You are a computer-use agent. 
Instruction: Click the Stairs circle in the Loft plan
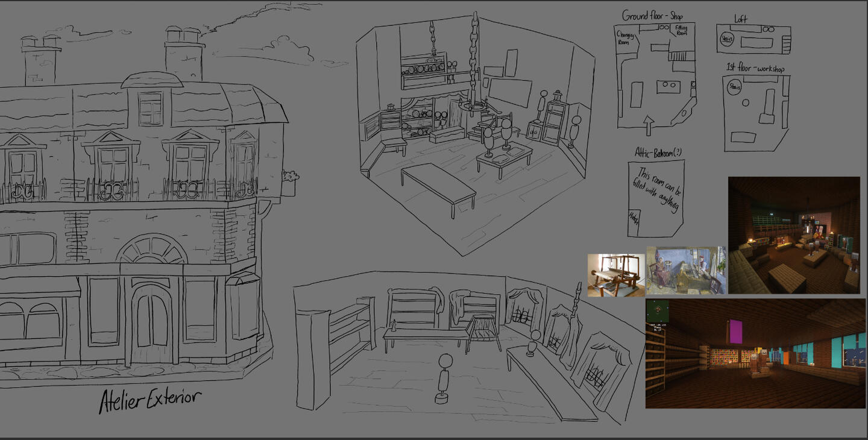click(728, 38)
